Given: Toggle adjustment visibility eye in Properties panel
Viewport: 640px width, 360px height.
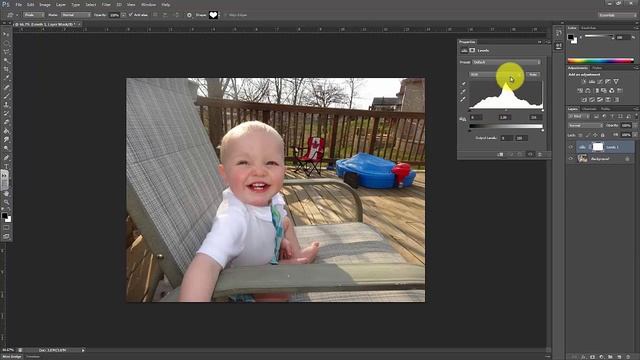Looking at the screenshot, I should coord(530,154).
